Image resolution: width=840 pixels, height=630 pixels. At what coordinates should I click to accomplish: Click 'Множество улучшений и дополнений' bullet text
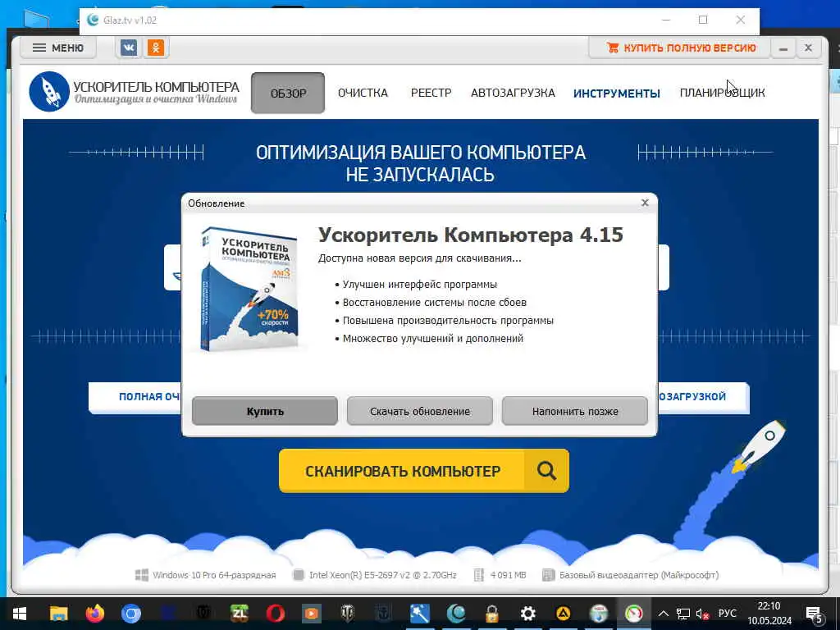(433, 339)
